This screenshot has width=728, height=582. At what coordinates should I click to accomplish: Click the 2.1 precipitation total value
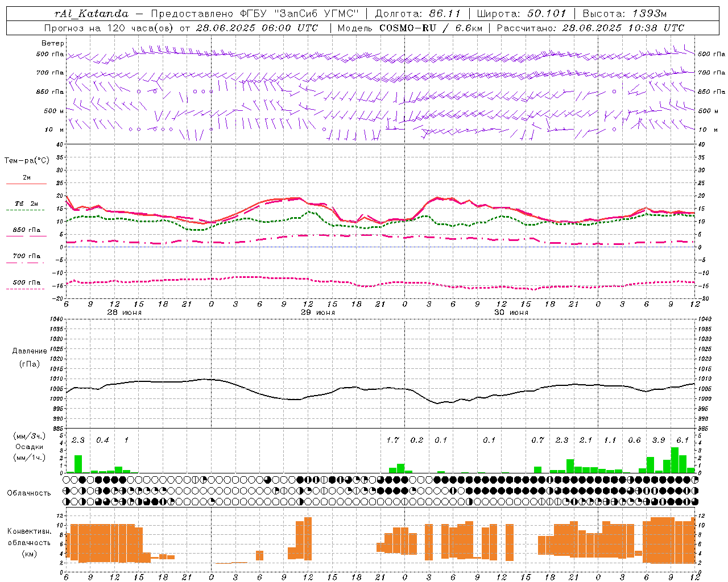586,440
